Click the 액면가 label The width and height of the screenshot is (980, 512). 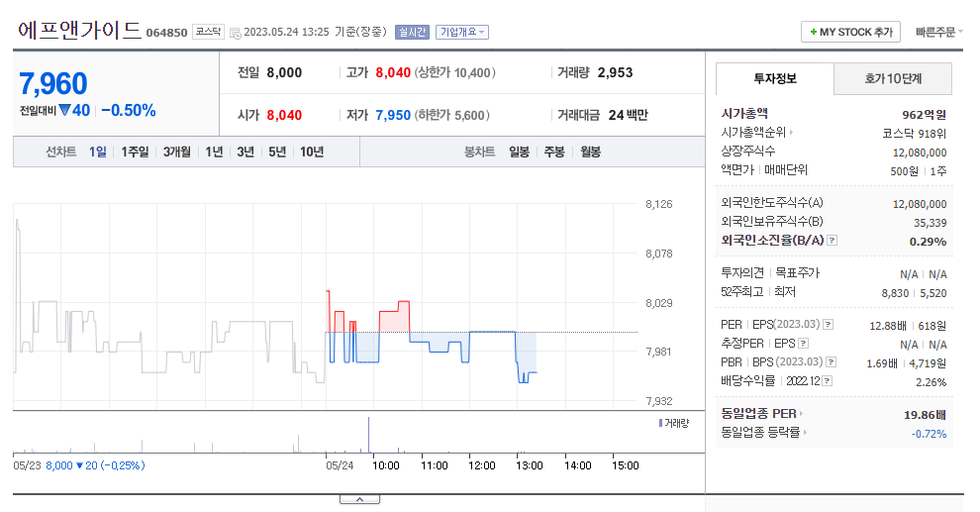click(x=737, y=170)
